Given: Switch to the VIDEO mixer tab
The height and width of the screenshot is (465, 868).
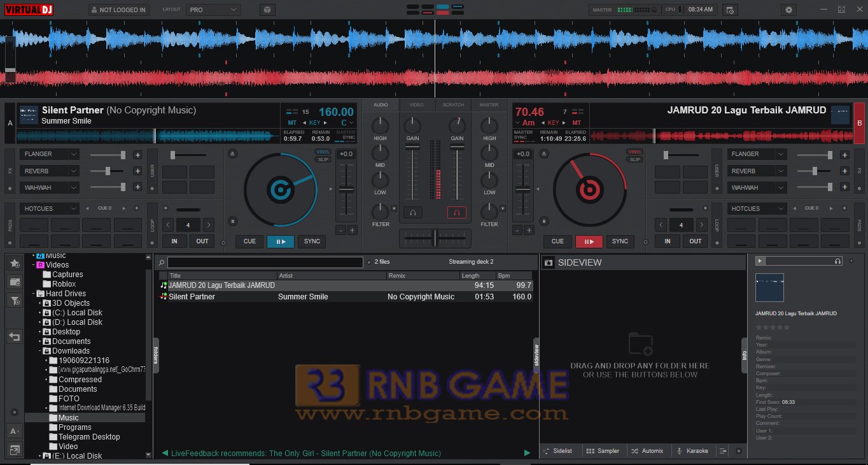Looking at the screenshot, I should [417, 104].
